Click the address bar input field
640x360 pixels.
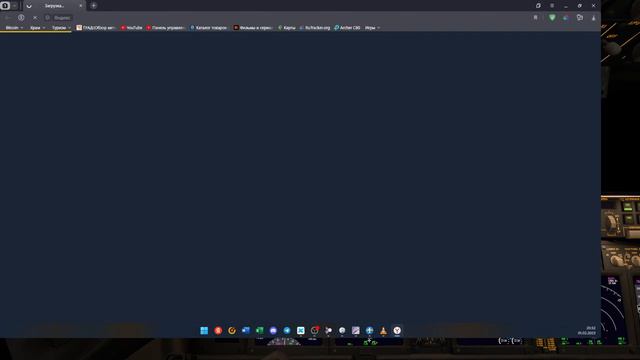click(62, 18)
